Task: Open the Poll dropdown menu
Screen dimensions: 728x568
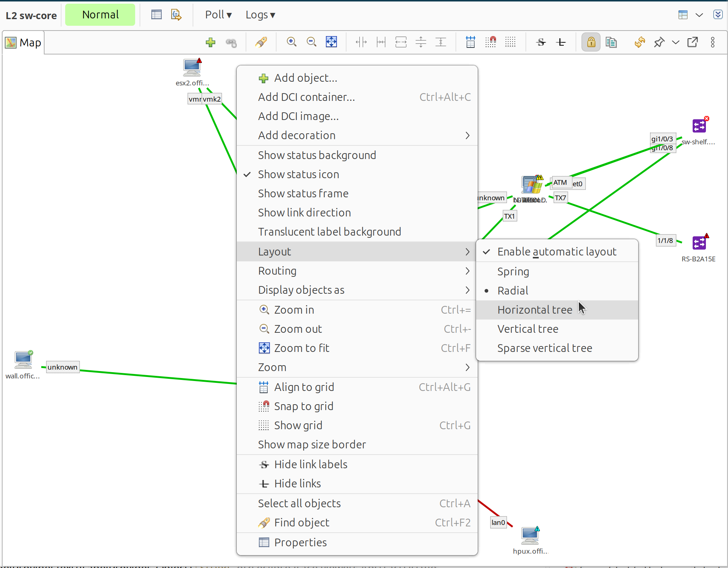Action: tap(218, 15)
